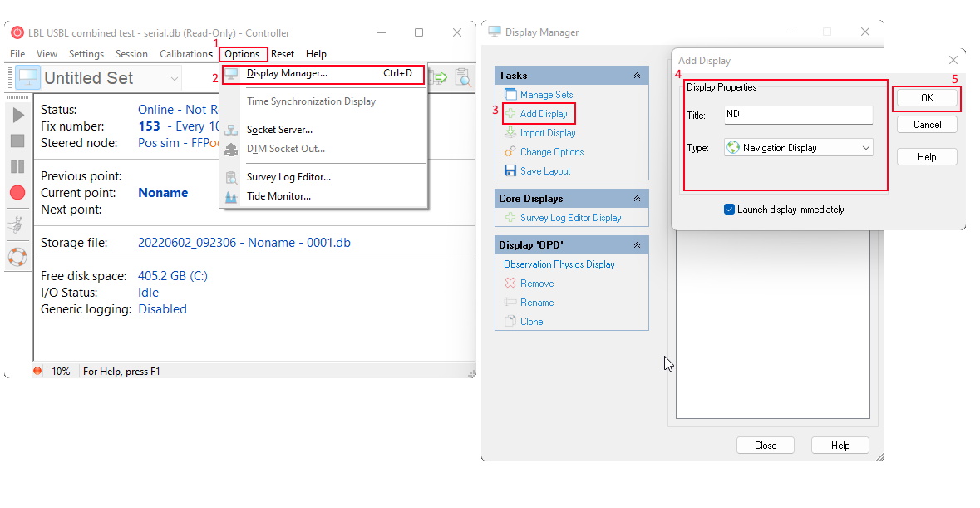Click the Save Layout link
This screenshot has width=980, height=508.
click(545, 171)
